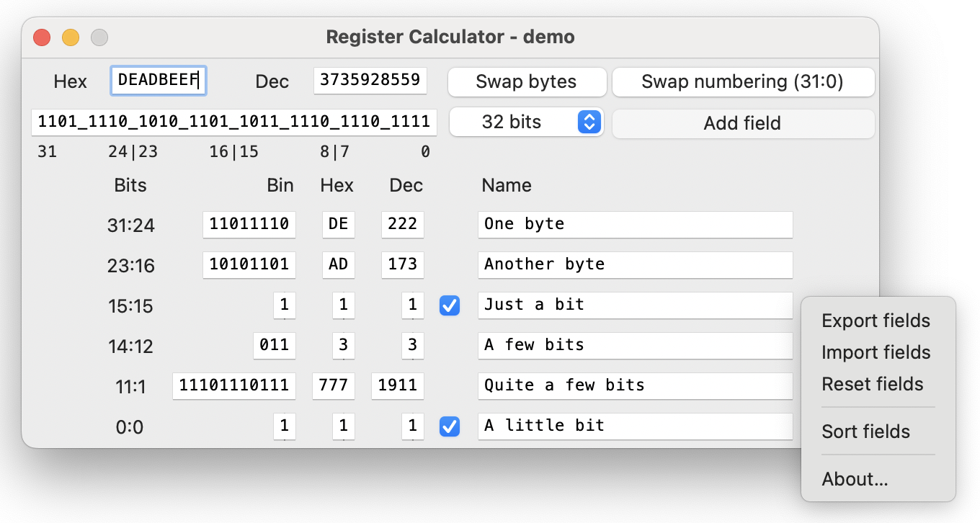Open the About dialog from the menu
Screen dimensions: 980x523
pyautogui.click(x=855, y=479)
